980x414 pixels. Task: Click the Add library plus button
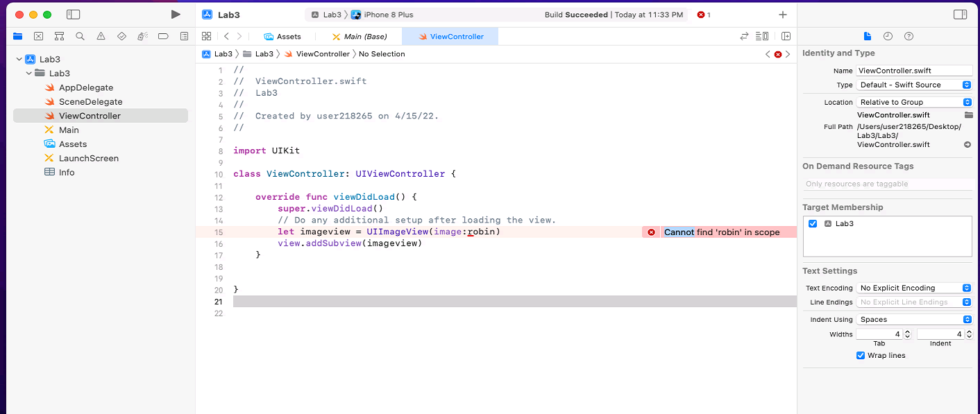coord(783,15)
